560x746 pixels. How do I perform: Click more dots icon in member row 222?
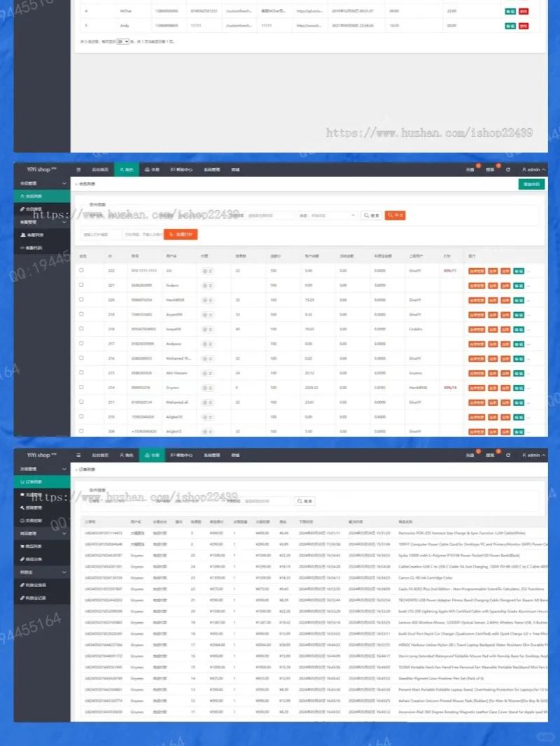[x=528, y=272]
